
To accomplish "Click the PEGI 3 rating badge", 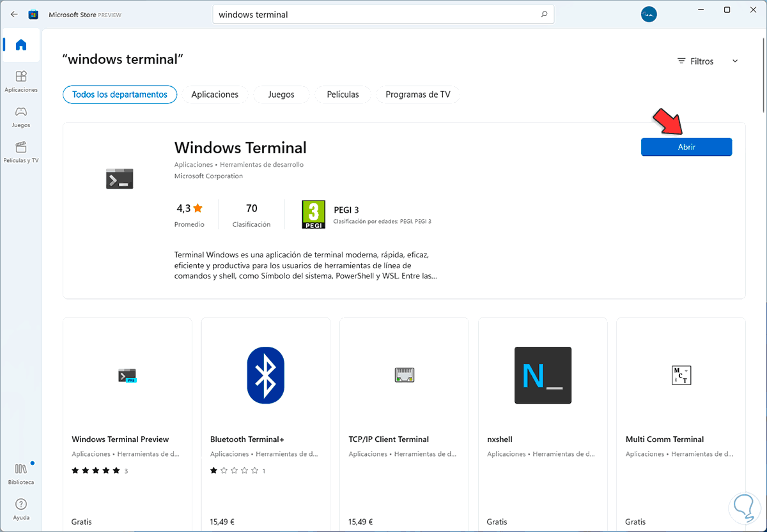I will click(313, 215).
